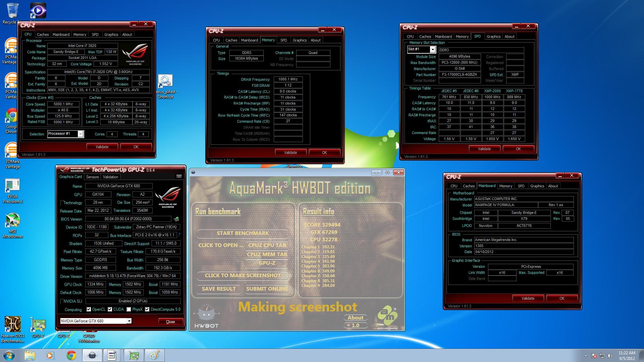Toggle PhysX checkbox in GPU-Z

(x=128, y=309)
